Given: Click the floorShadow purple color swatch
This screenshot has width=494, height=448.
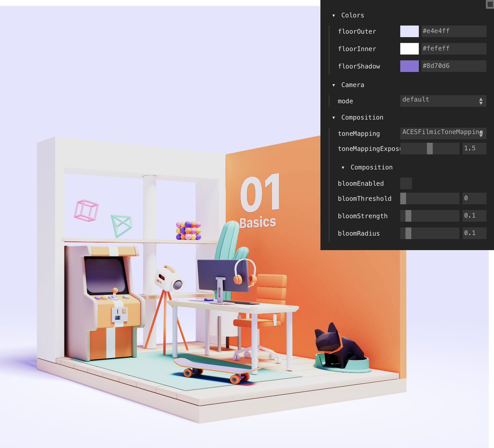Looking at the screenshot, I should point(409,66).
